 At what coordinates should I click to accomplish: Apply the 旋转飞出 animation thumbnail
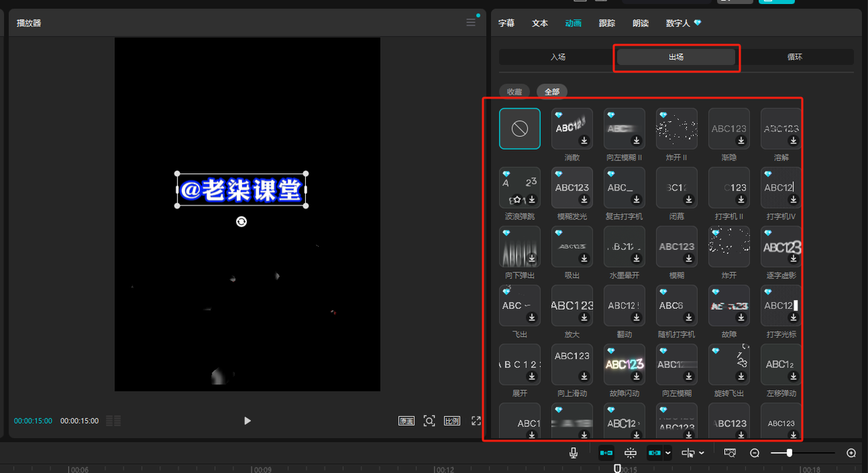pos(729,365)
